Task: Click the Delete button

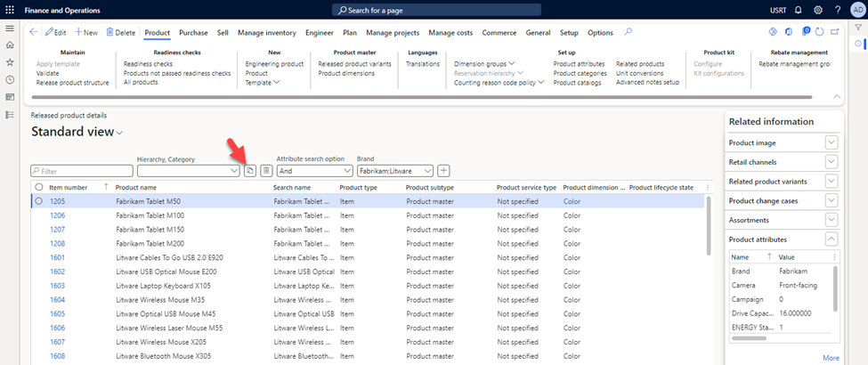Action: (x=121, y=33)
